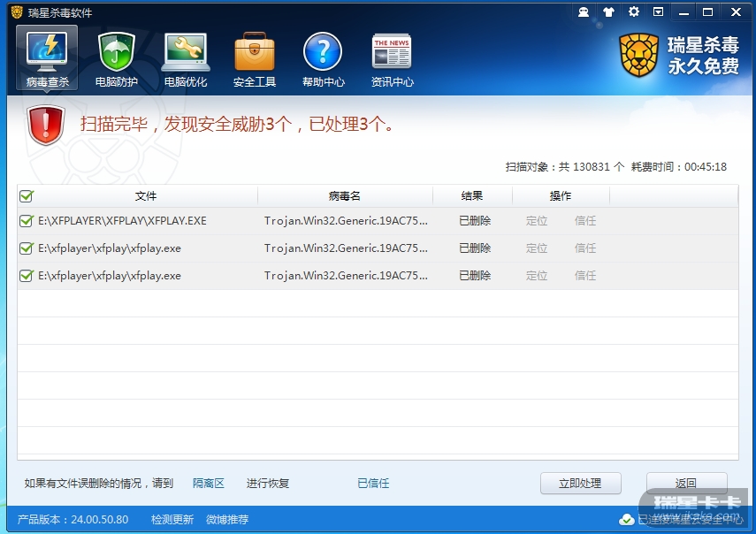Click the 已连接瑞星云安全中心 status text
This screenshot has width=756, height=534.
point(691,520)
